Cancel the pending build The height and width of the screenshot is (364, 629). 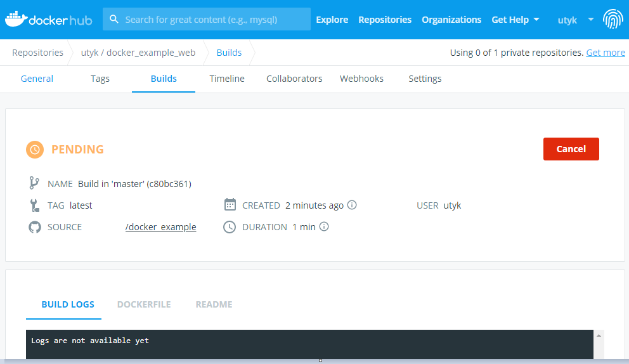[x=571, y=149]
